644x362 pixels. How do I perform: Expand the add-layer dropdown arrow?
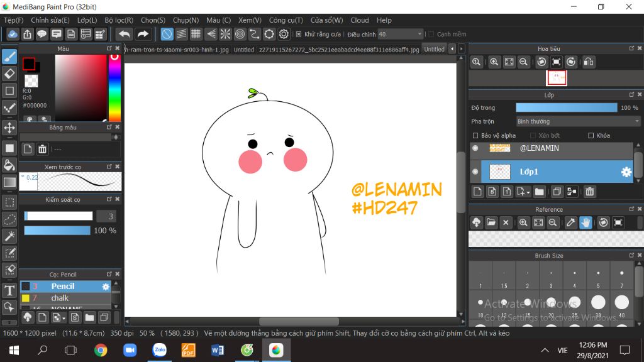tap(528, 192)
